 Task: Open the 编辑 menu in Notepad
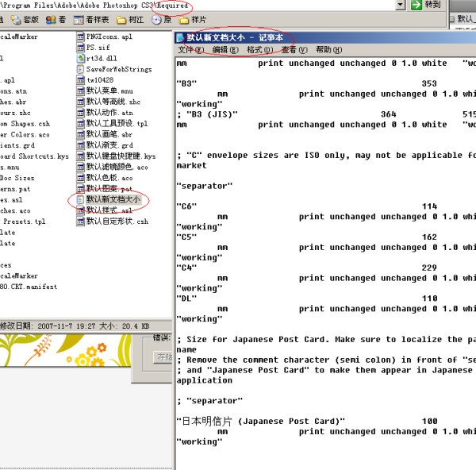pyautogui.click(x=225, y=49)
